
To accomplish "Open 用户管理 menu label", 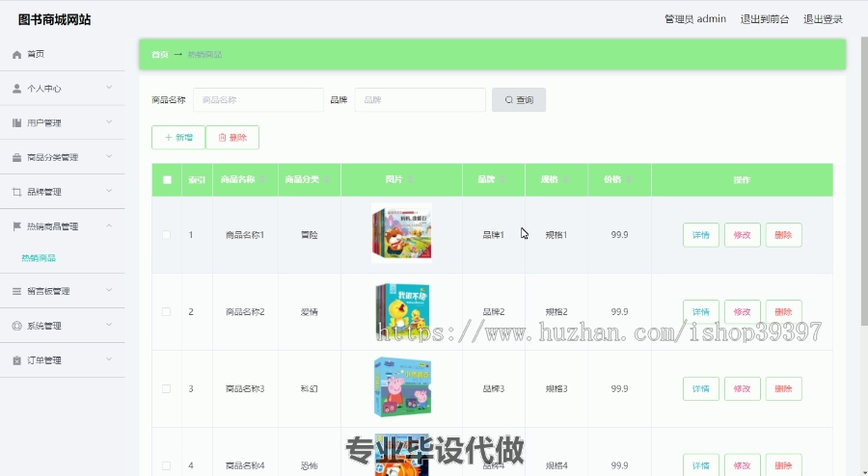I will [44, 122].
